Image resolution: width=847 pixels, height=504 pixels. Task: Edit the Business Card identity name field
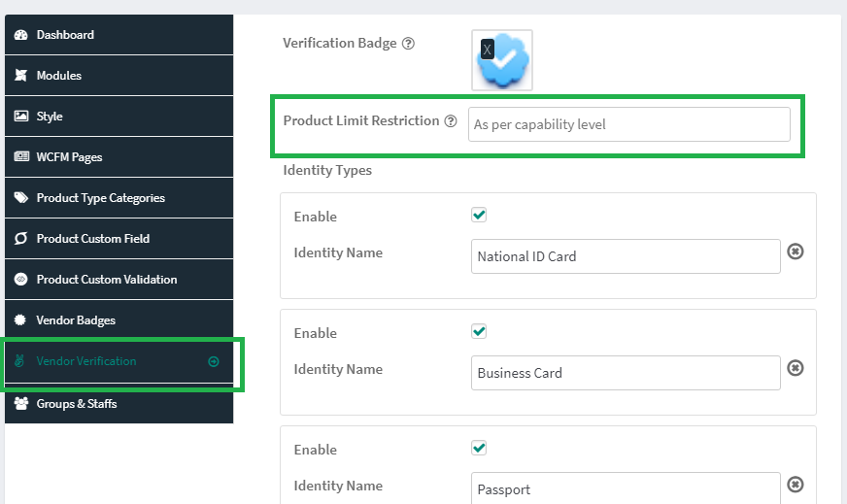(x=626, y=373)
